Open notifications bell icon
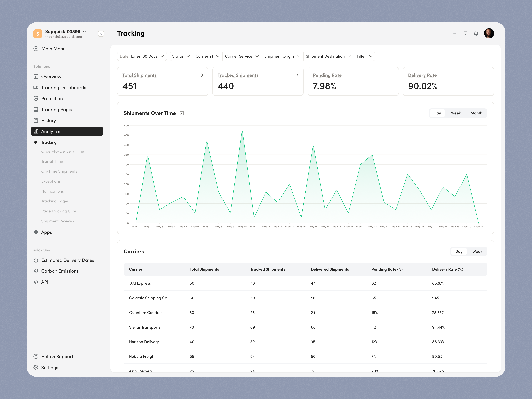The image size is (532, 399). (x=476, y=33)
